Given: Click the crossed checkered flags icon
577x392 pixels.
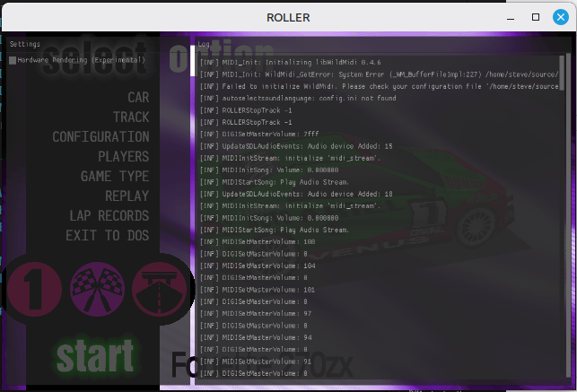Looking at the screenshot, I should click(x=97, y=290).
